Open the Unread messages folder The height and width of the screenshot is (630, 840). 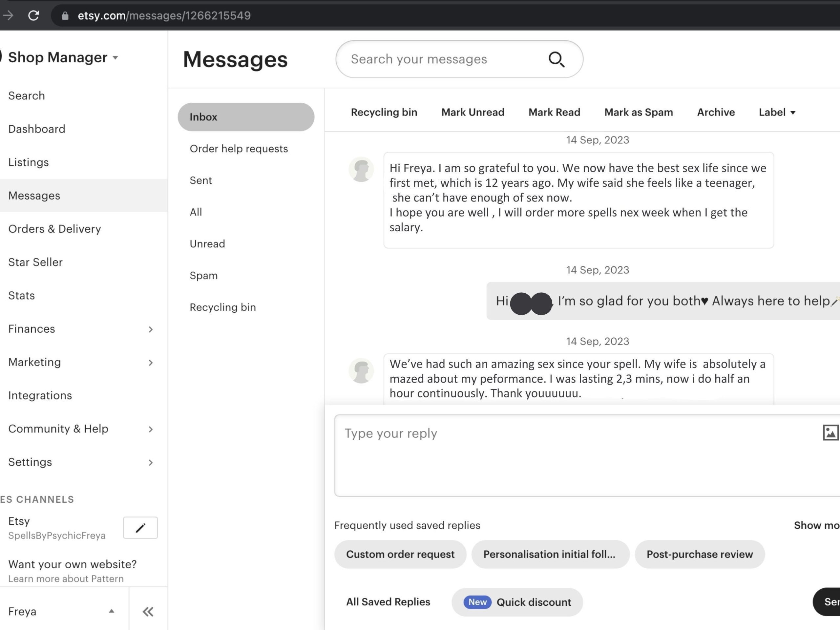(207, 244)
